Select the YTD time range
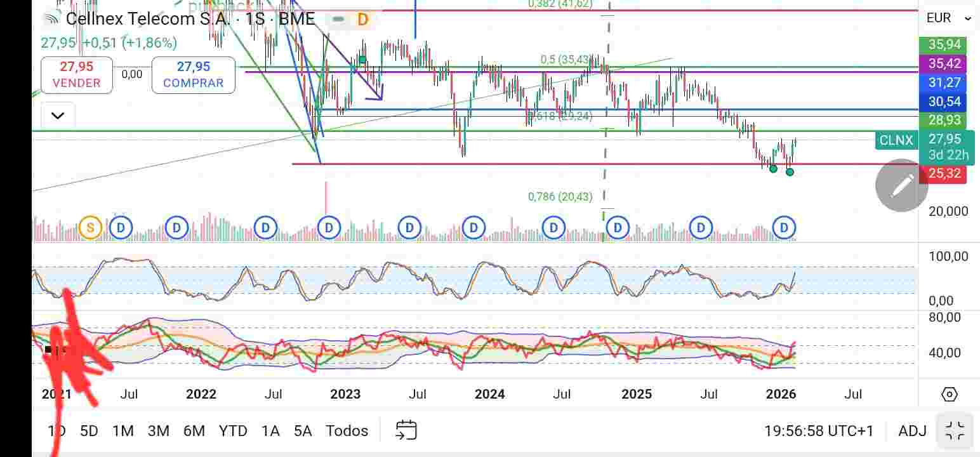 click(x=232, y=431)
